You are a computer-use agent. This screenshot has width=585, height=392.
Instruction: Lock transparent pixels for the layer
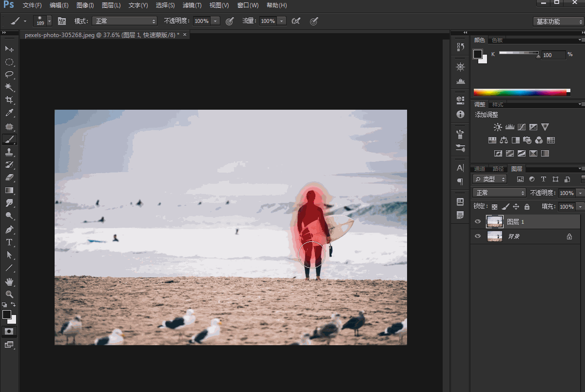click(x=494, y=207)
